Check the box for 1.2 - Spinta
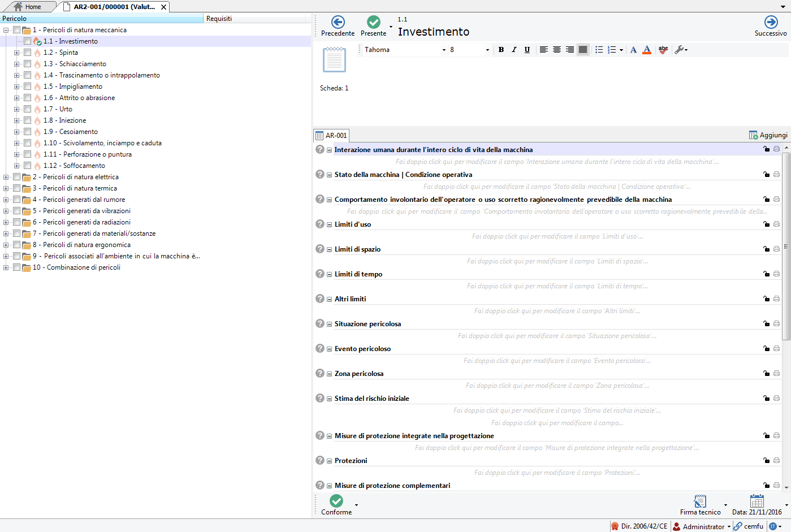 pyautogui.click(x=27, y=53)
